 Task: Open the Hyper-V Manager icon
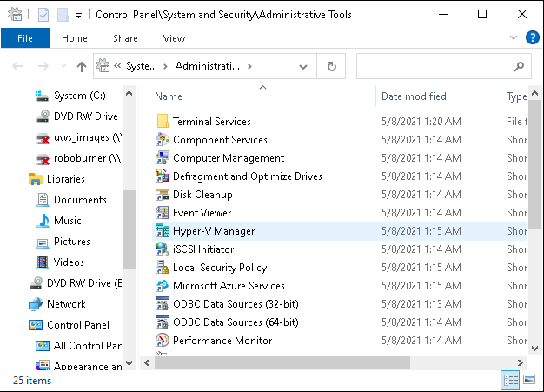coord(163,231)
